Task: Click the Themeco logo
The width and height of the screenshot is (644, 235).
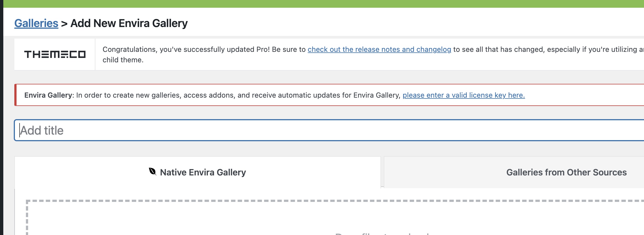Action: click(x=55, y=54)
